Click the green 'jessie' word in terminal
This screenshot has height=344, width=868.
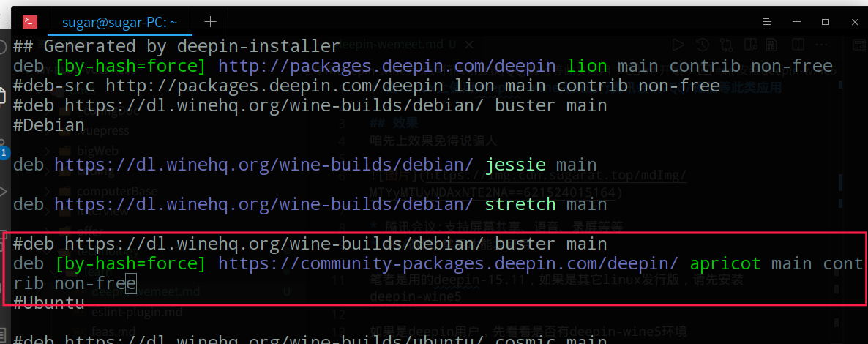click(515, 165)
